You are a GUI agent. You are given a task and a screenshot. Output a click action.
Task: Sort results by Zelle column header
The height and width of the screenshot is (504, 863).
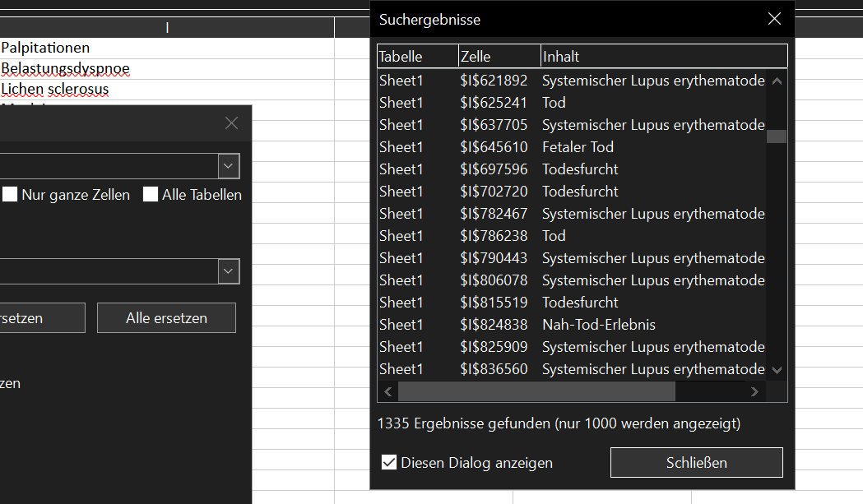click(499, 57)
